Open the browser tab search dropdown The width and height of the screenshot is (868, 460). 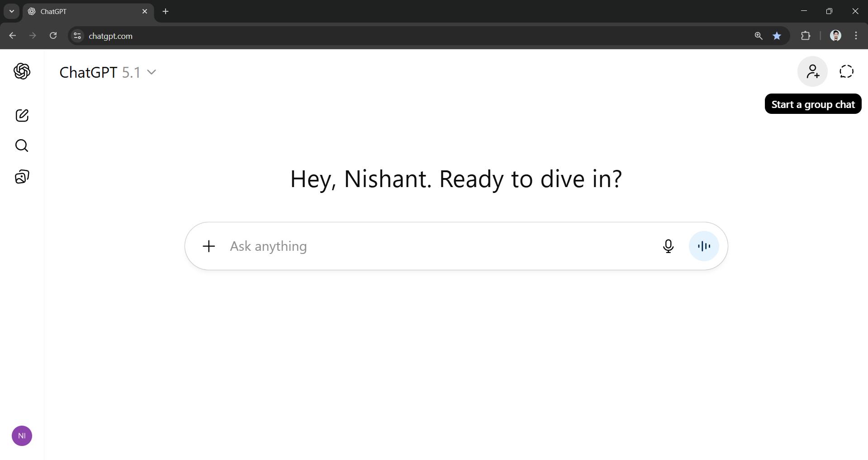click(x=11, y=11)
